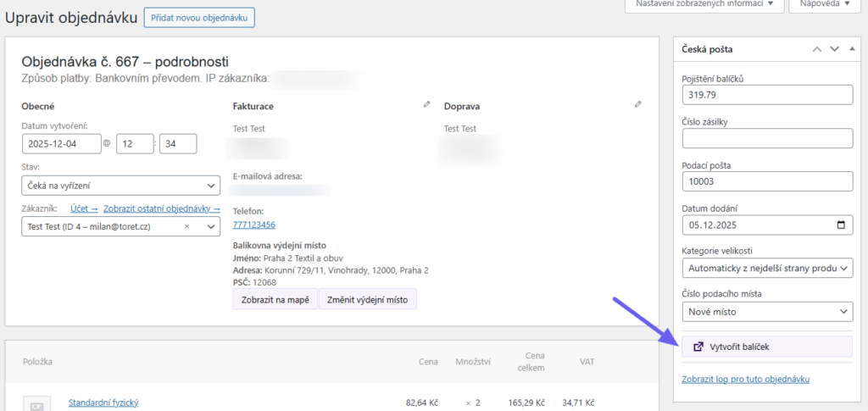Viewport: 868px width, 411px height.
Task: Click Zobrazit na mapě button
Action: (x=275, y=300)
